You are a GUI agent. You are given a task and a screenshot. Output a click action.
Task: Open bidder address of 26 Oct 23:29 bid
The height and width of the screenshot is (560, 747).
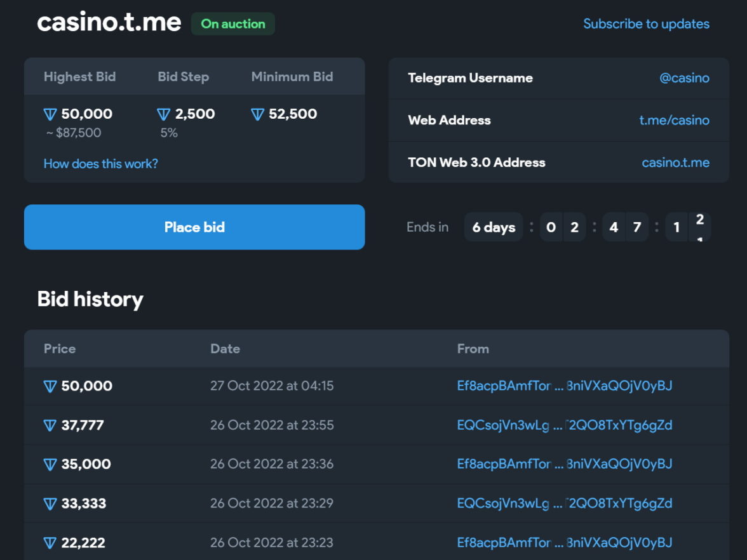coord(564,503)
